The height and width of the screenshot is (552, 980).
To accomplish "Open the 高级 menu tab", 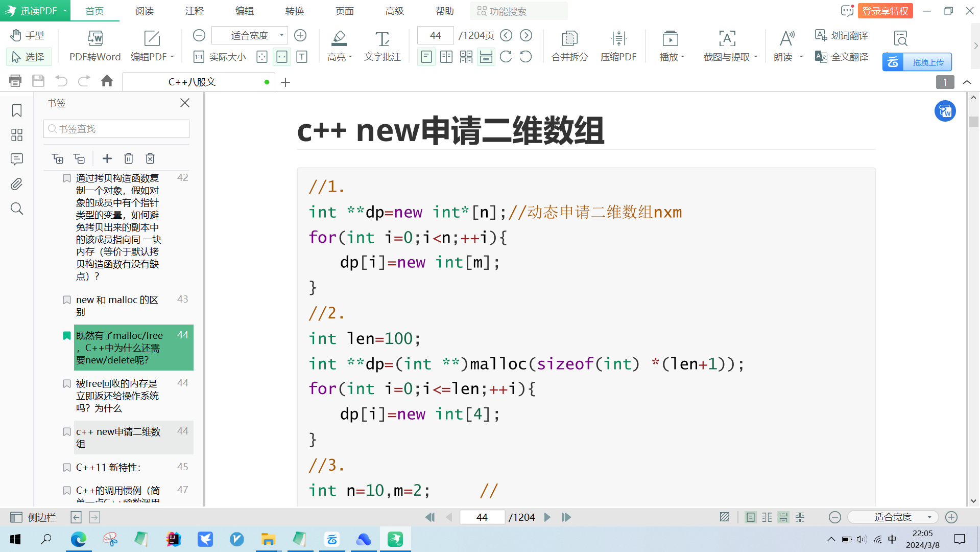I will 395,11.
